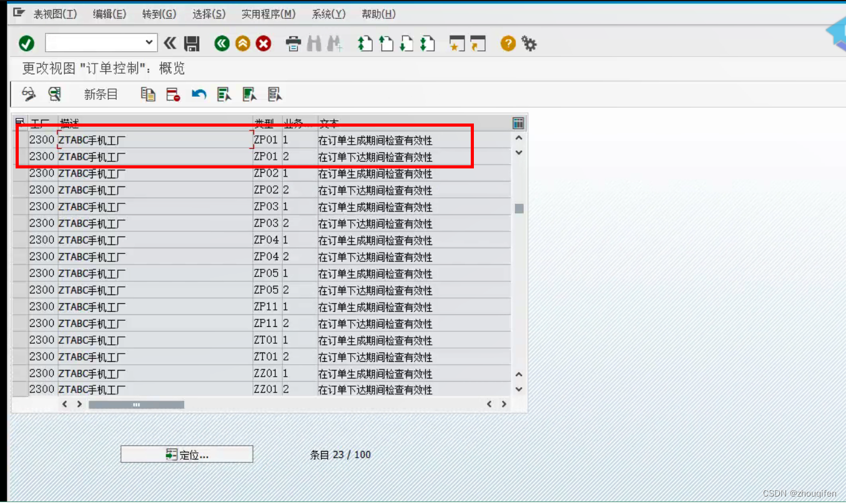Click the 新条目 button
This screenshot has width=846, height=504.
pos(101,94)
